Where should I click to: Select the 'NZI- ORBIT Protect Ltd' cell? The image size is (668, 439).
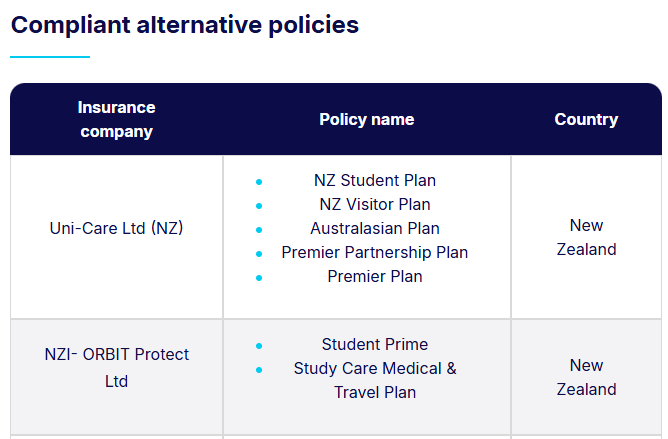pyautogui.click(x=116, y=367)
